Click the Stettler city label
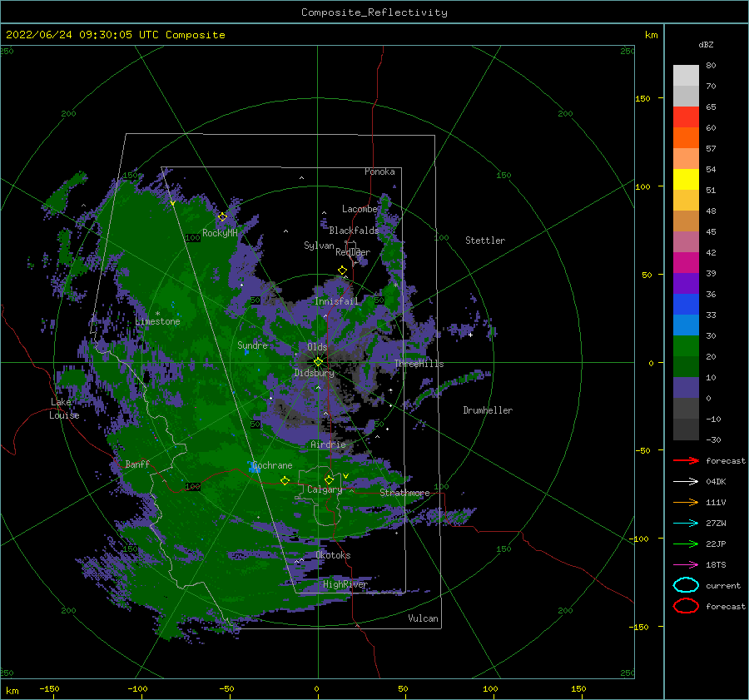This screenshot has height=700, width=749. (485, 241)
